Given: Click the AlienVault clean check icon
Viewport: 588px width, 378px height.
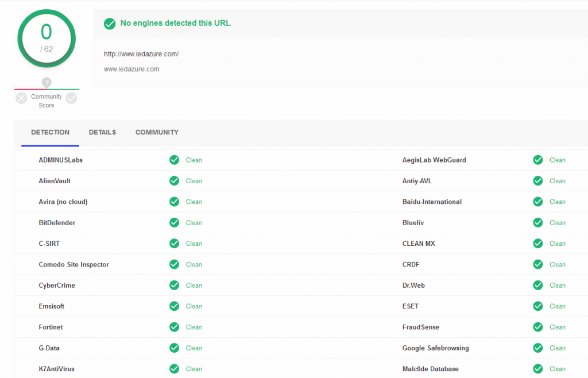Looking at the screenshot, I should [x=175, y=181].
